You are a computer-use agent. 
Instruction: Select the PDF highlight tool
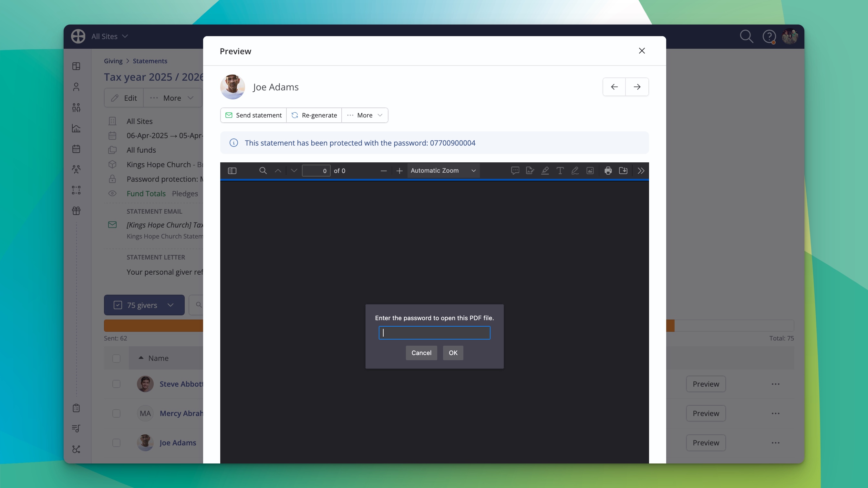coord(545,171)
